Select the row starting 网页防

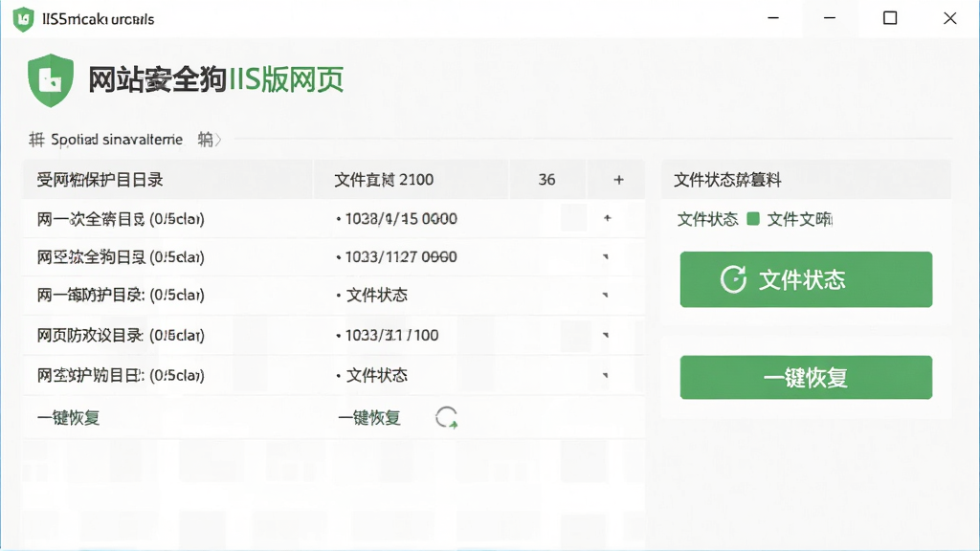(334, 335)
